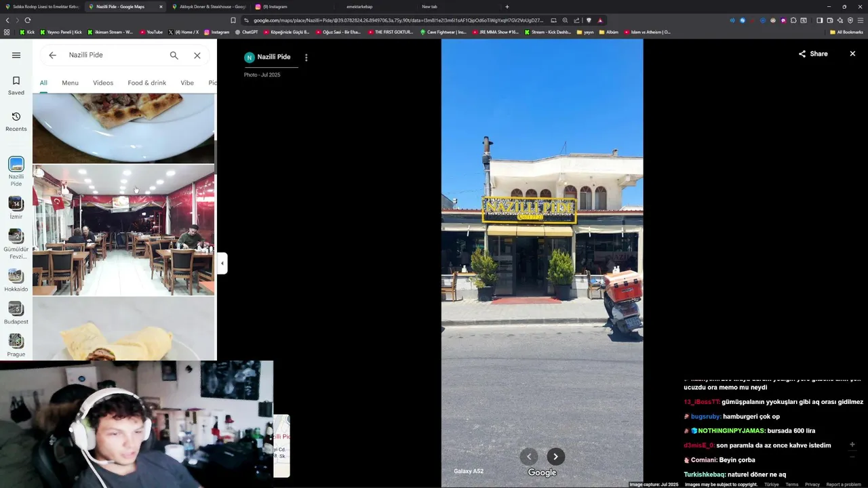
Task: Click the back arrow beside Nazilli Pide search
Action: tap(52, 56)
